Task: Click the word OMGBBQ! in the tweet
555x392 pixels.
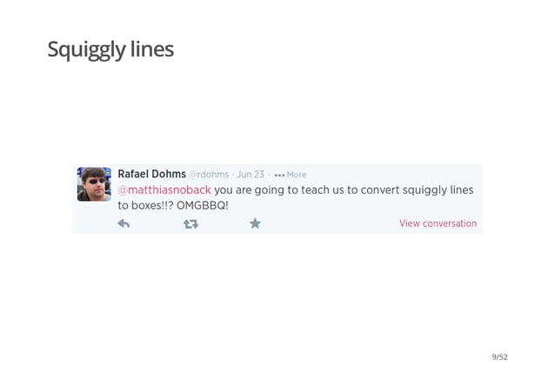Action: coord(203,205)
